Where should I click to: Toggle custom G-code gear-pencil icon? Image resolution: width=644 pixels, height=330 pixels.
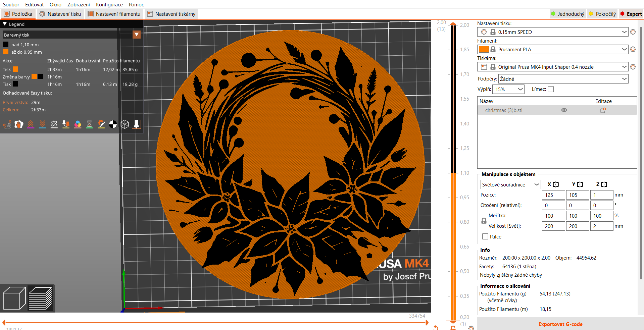tap(101, 124)
